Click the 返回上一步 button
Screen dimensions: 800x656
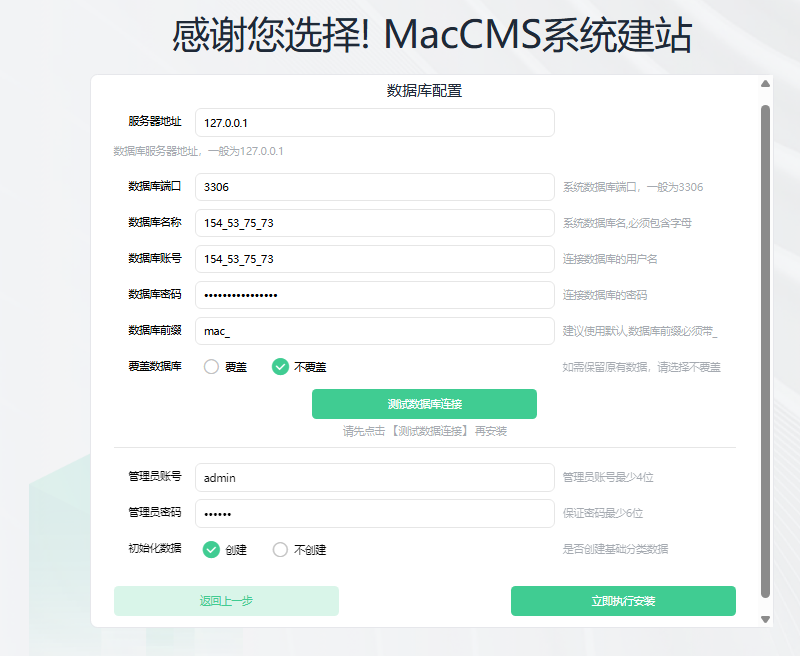click(226, 601)
